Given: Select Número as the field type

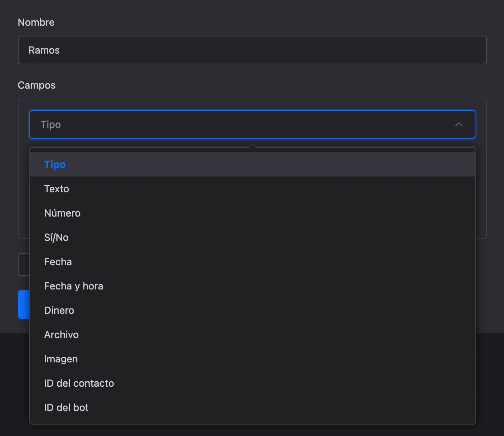Looking at the screenshot, I should (x=252, y=213).
